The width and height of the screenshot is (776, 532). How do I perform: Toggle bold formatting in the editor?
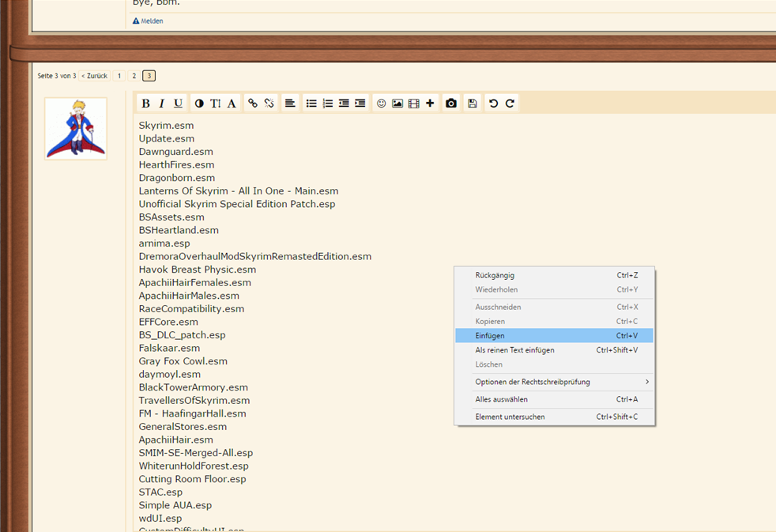point(145,104)
